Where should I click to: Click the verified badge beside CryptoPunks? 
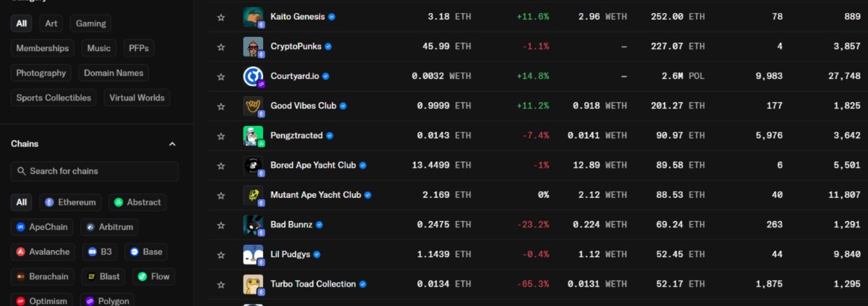(x=328, y=46)
